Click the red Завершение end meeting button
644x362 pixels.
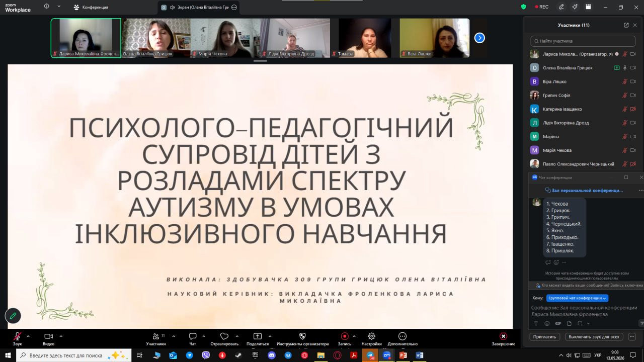coord(503,338)
